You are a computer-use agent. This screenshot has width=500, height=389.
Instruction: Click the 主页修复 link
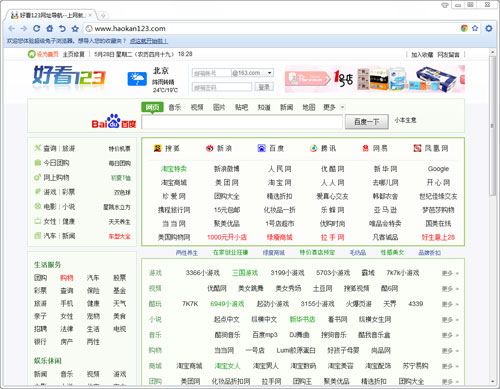(73, 54)
